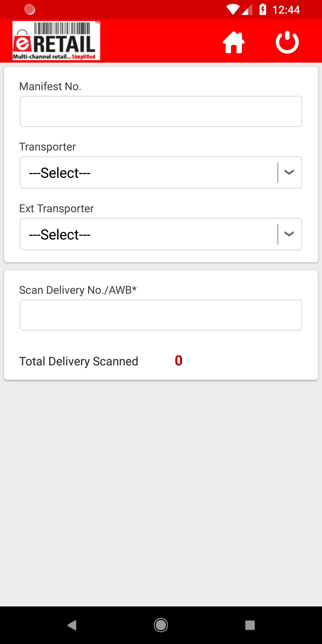The width and height of the screenshot is (322, 644).
Task: Focus the Manifest No. input field
Action: coord(161,112)
